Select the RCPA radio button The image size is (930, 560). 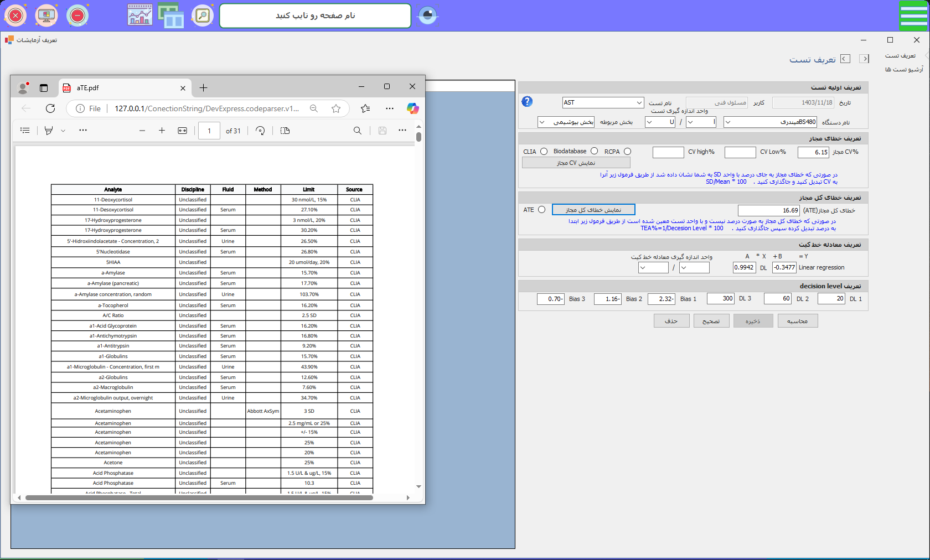pos(627,151)
